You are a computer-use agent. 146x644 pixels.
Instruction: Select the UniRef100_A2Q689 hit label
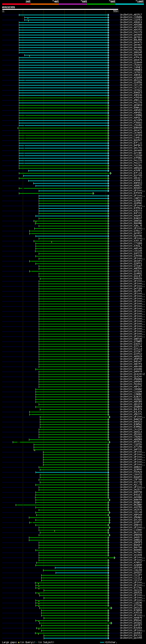pos(131,77)
